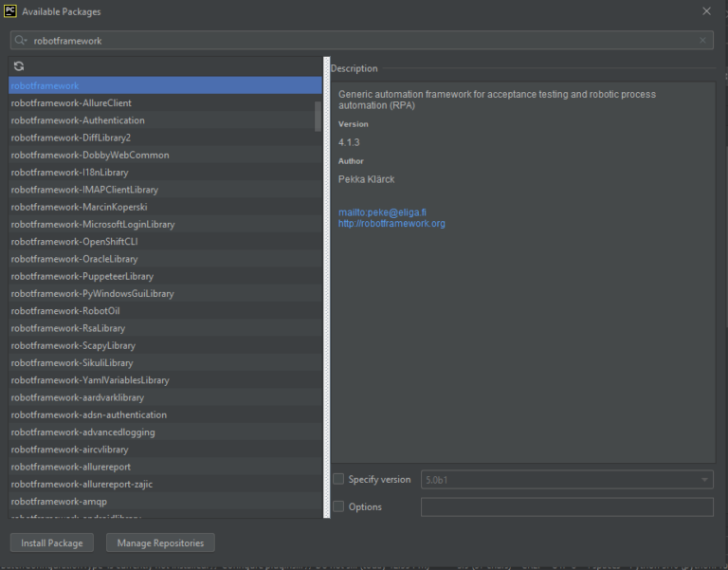Click the PyCharm logo in title bar

10,11
